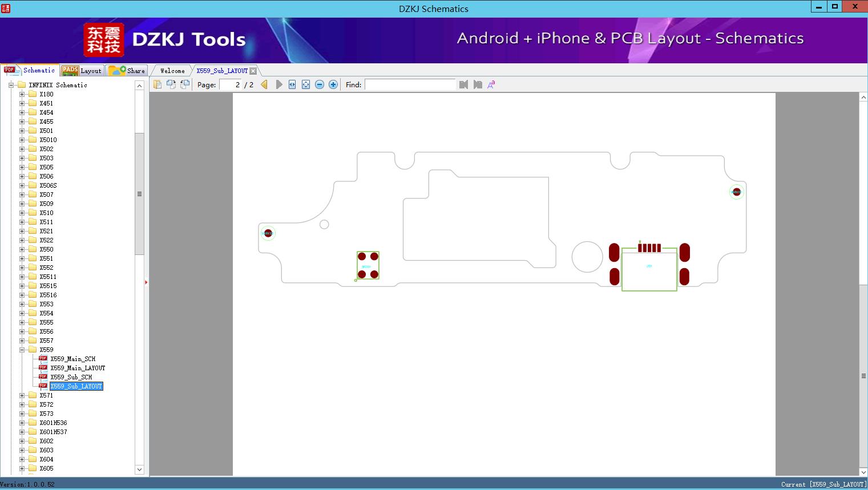Image resolution: width=868 pixels, height=490 pixels.
Task: Toggle match case search icon
Action: tap(491, 84)
